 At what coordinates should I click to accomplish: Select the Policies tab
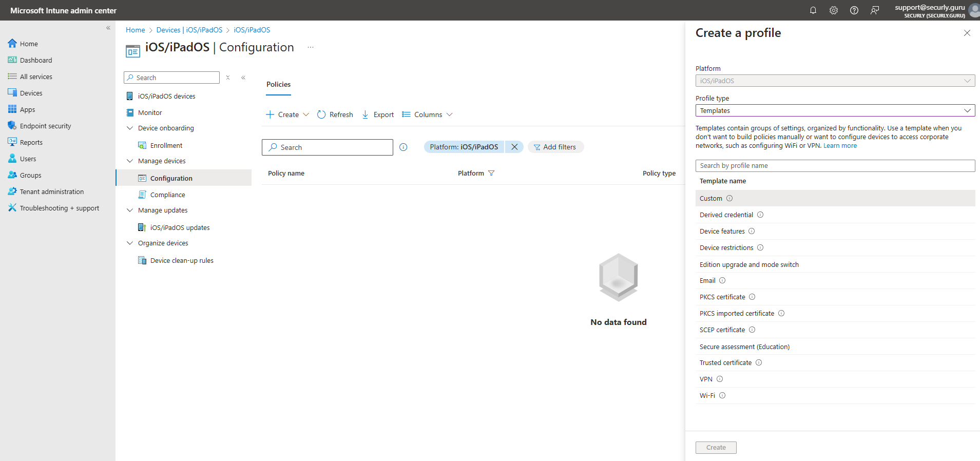tap(278, 85)
